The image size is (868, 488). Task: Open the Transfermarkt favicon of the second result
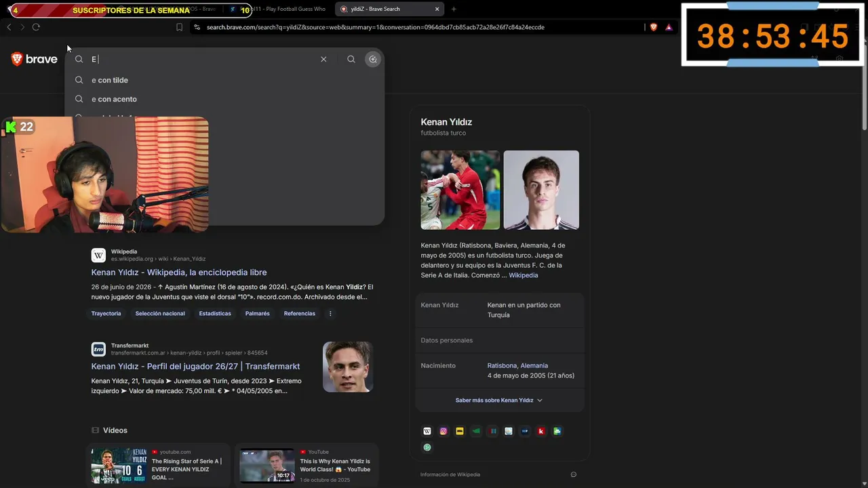[x=98, y=349]
